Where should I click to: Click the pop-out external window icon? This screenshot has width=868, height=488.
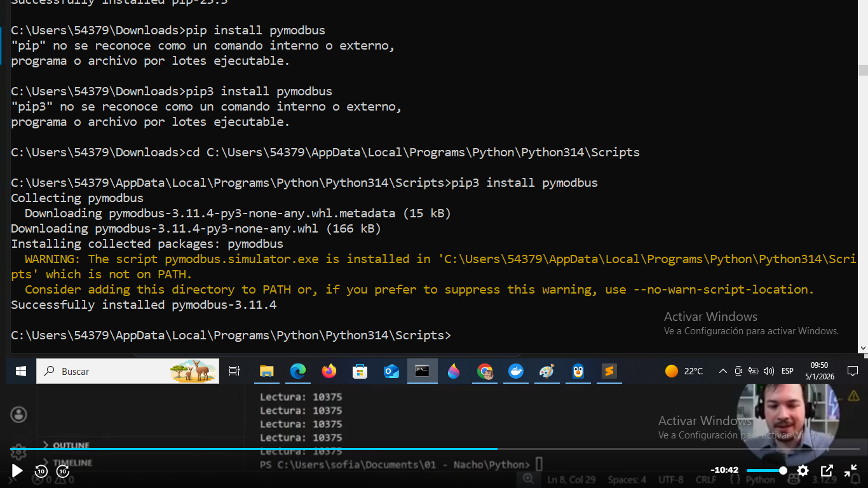tap(827, 471)
